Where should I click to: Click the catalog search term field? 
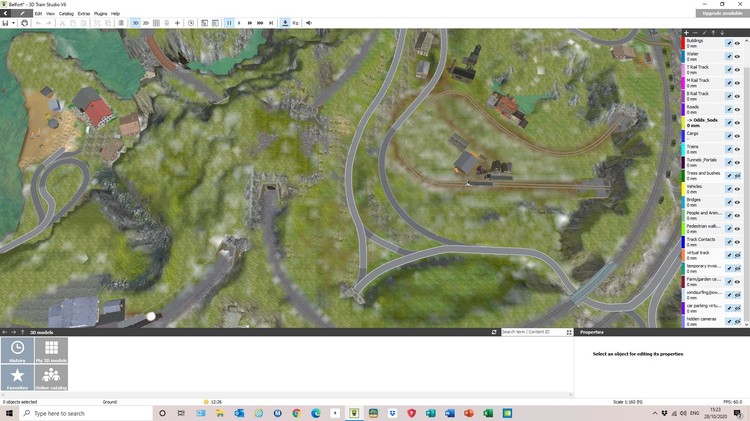532,332
